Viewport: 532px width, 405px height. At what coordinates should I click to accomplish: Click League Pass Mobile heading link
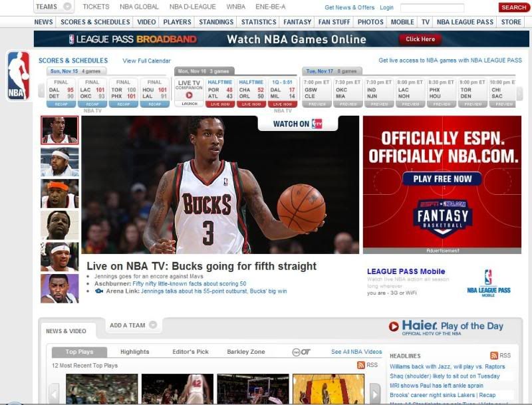tap(406, 271)
